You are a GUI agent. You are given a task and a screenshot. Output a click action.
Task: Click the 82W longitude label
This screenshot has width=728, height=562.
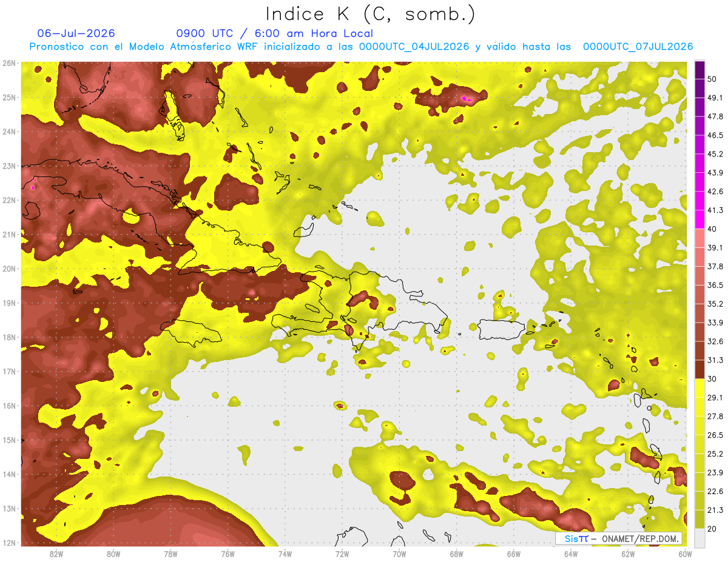tap(56, 554)
